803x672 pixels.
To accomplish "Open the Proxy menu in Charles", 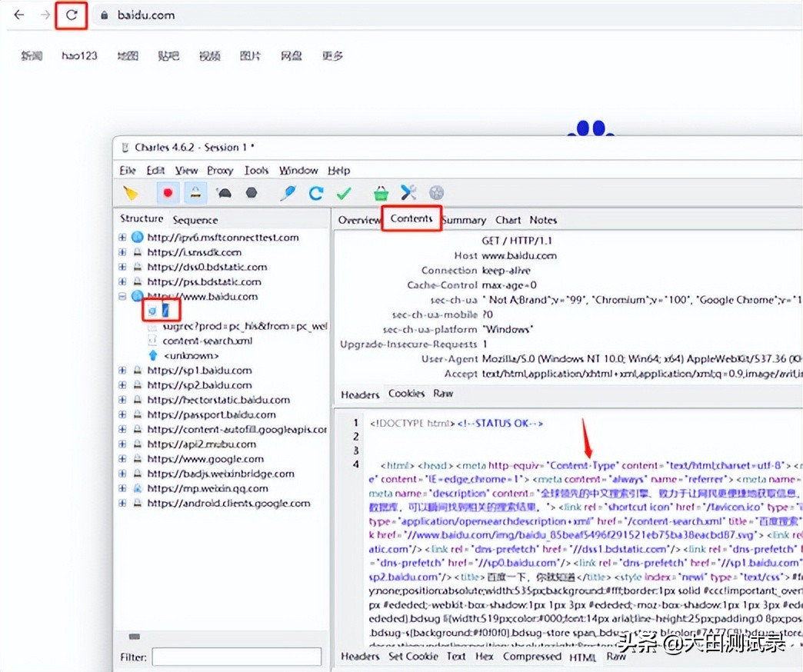I will click(220, 170).
